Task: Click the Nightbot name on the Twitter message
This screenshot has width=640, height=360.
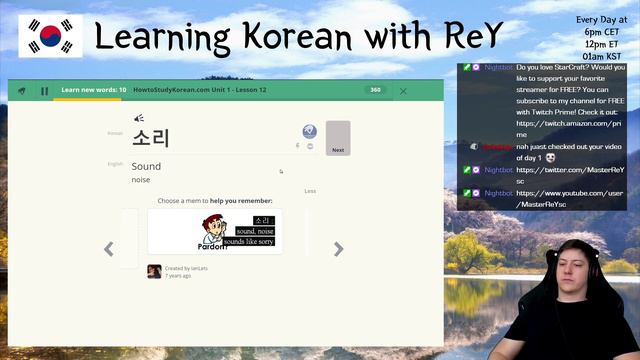Action: click(x=498, y=170)
